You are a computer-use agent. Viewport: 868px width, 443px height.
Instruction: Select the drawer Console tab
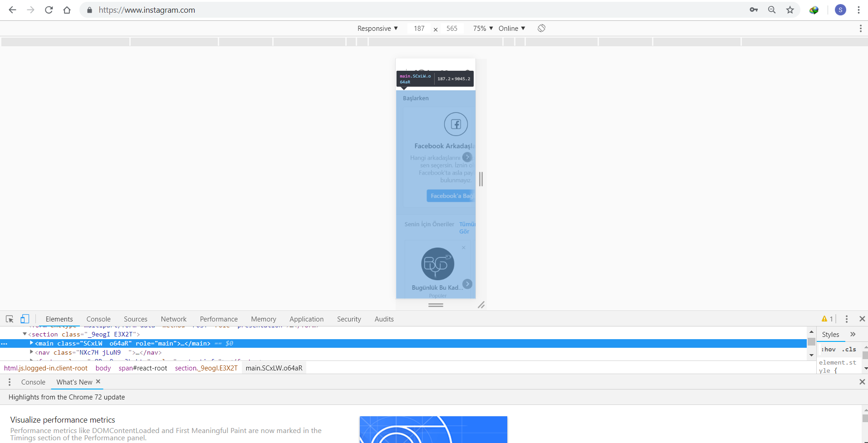(33, 382)
